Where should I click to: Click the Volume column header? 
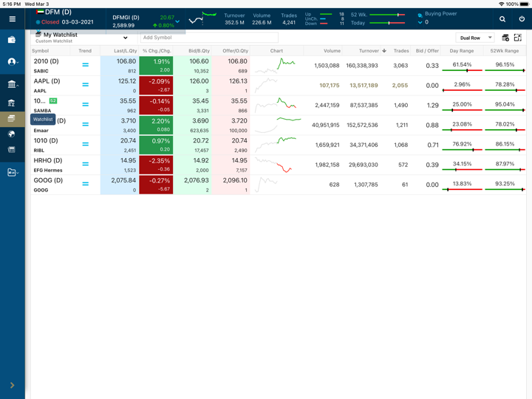tap(331, 51)
